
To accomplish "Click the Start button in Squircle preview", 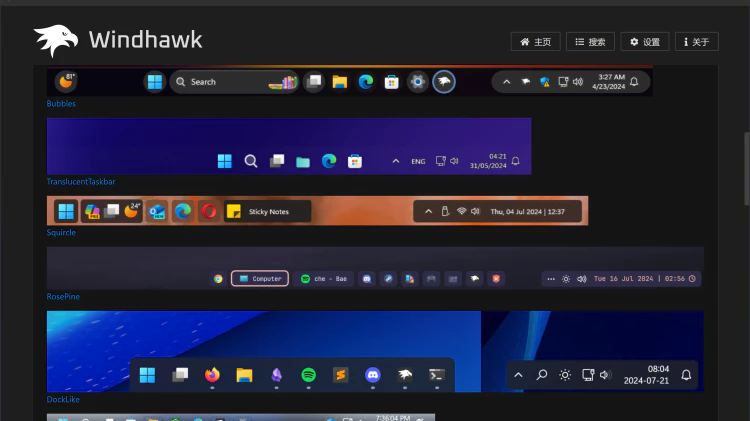I will pos(66,211).
